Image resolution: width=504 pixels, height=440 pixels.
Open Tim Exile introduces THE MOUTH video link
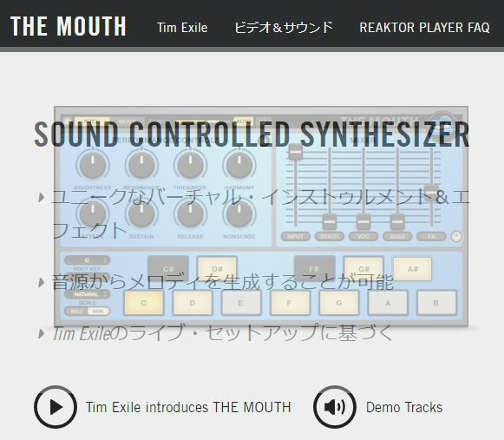pyautogui.click(x=188, y=407)
